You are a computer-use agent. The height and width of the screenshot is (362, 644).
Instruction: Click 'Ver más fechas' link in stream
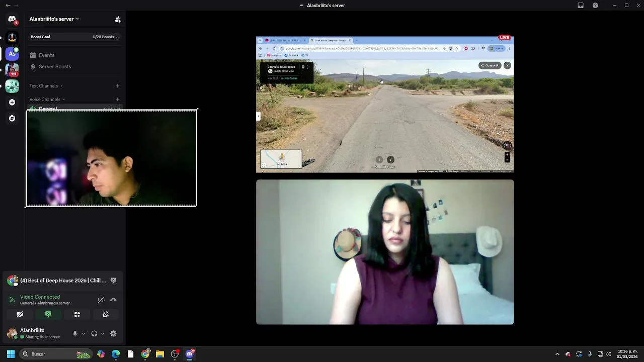pyautogui.click(x=289, y=78)
